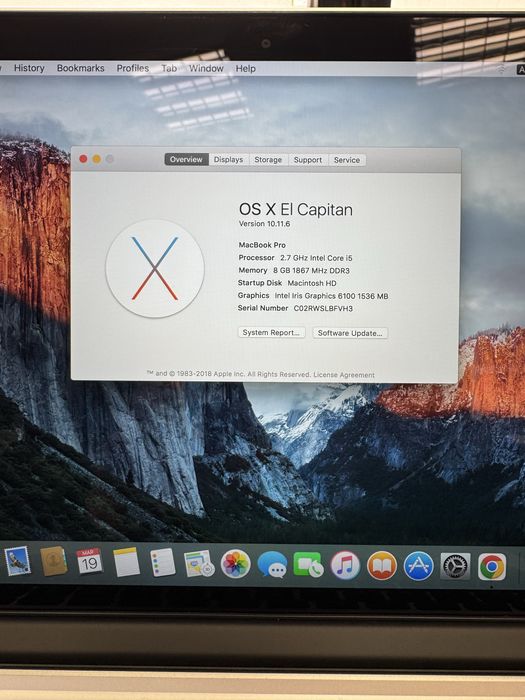Click the Macintosh HD startup disk value
Viewport: 525px width, 700px height.
point(312,283)
